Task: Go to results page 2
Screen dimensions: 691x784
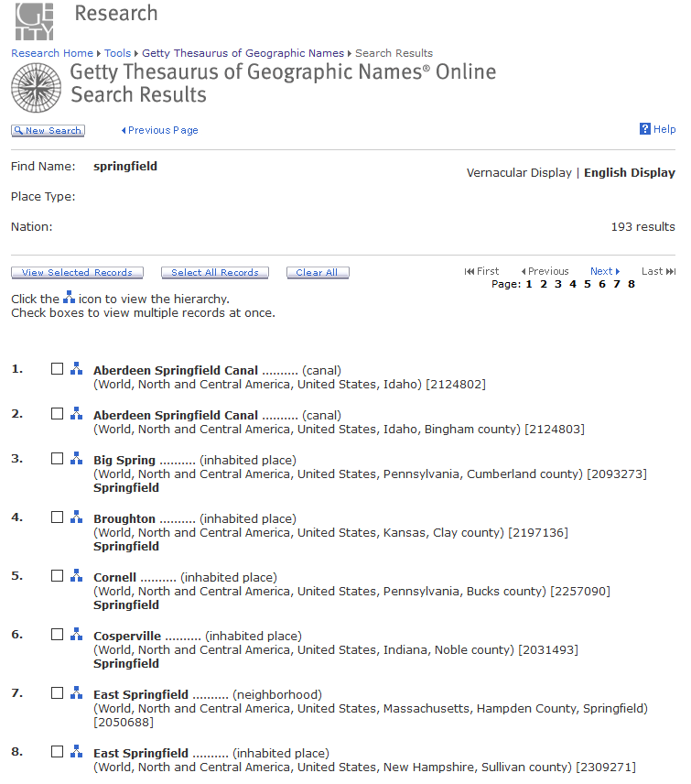Action: point(544,284)
